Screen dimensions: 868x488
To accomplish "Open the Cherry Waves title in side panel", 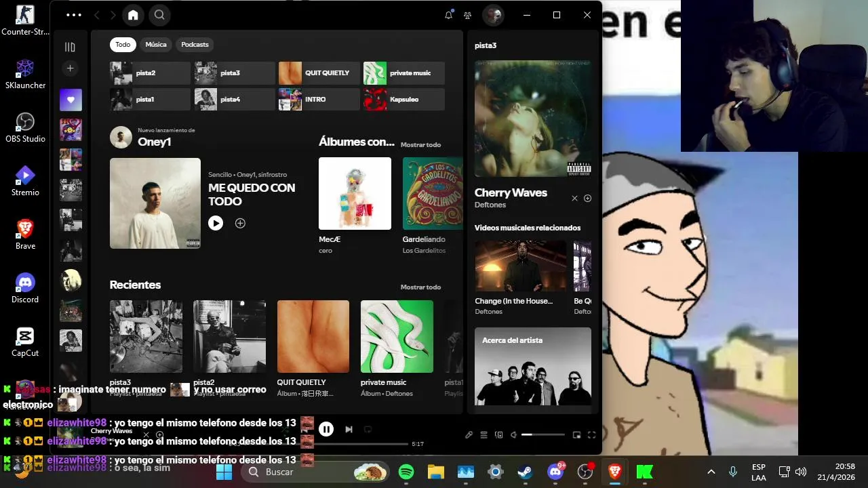I will (x=511, y=192).
